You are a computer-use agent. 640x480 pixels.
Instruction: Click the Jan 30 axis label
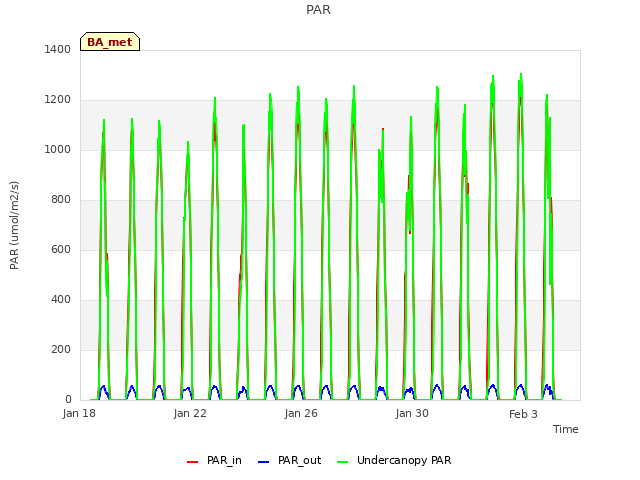(x=412, y=413)
